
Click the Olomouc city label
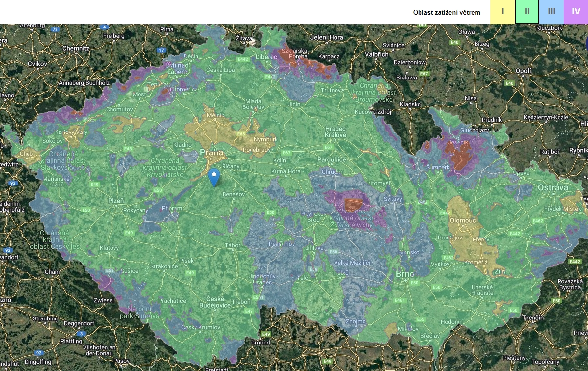[463, 220]
